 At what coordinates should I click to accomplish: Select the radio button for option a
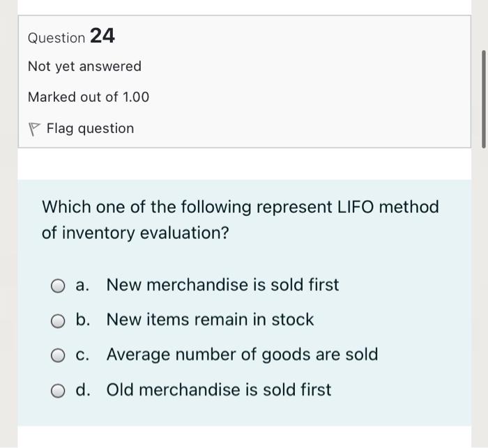click(57, 286)
